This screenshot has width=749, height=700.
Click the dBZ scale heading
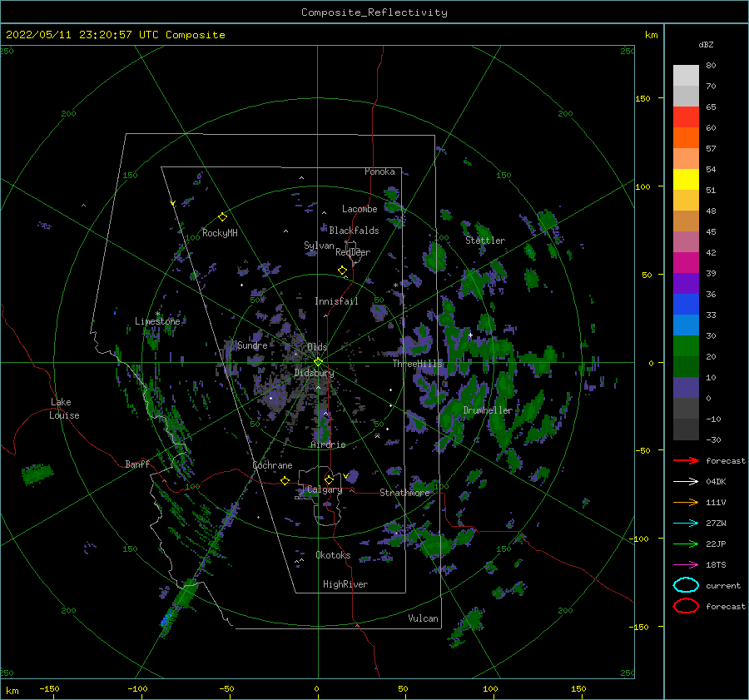click(706, 44)
